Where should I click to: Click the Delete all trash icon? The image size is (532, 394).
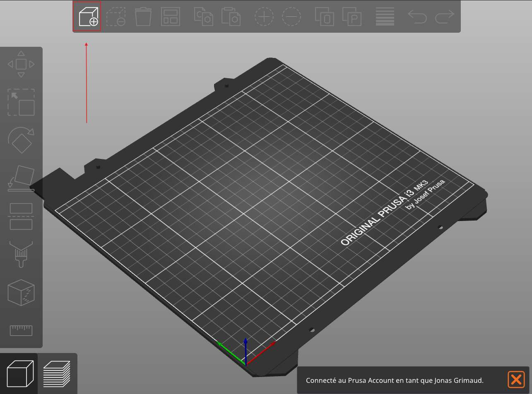tap(143, 17)
